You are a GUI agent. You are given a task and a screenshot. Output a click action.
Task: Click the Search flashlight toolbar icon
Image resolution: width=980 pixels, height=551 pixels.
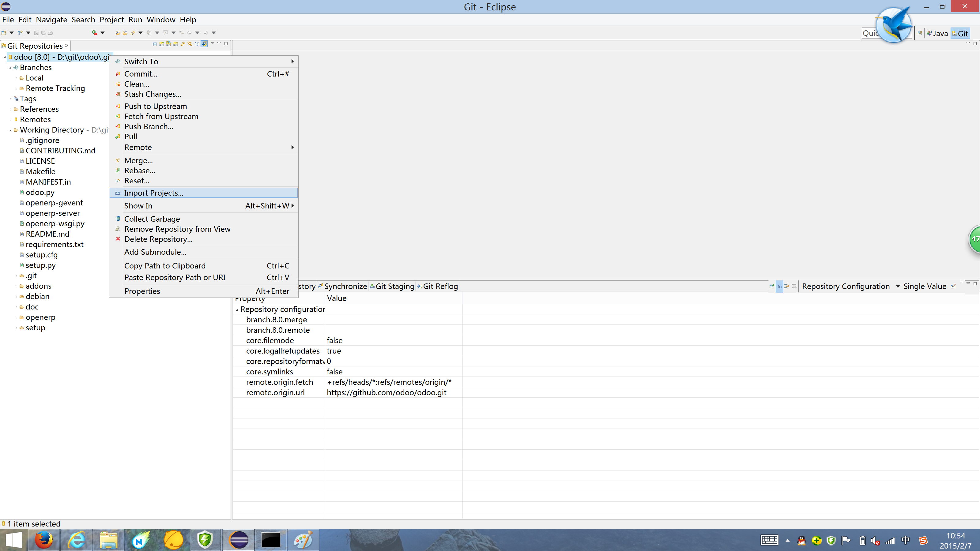[x=133, y=33]
